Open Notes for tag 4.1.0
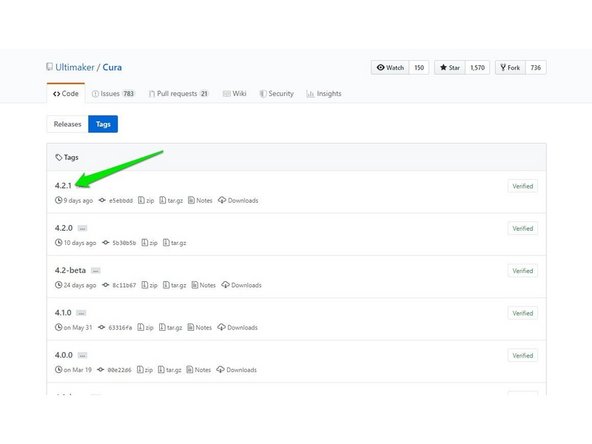Screen dimensions: 592x444 tap(199, 327)
